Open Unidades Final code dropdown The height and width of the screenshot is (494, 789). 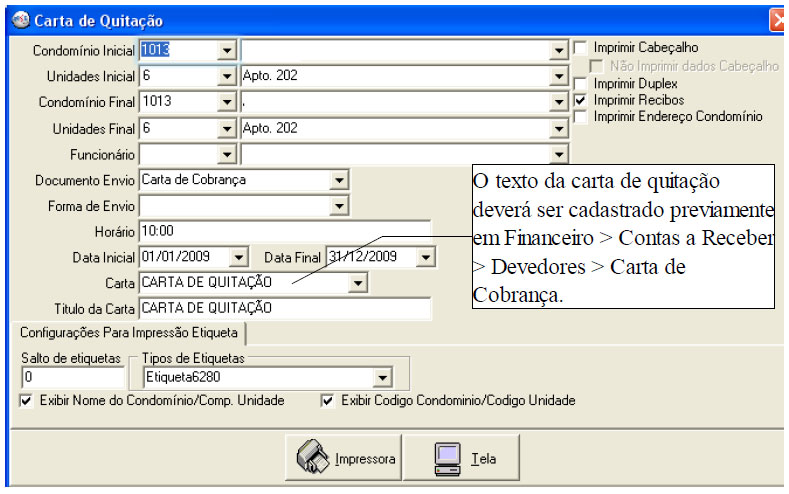click(x=227, y=129)
